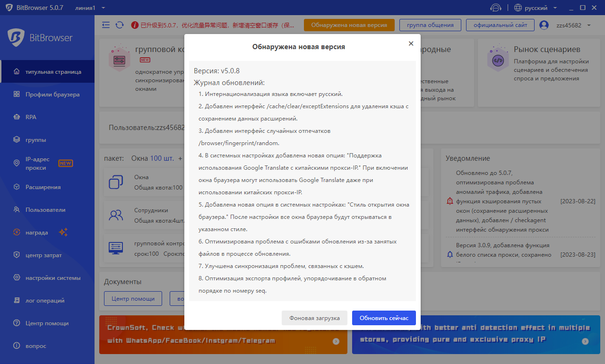Click the Журнал обновлений heading
Image resolution: width=605 pixels, height=364 pixels.
click(229, 83)
